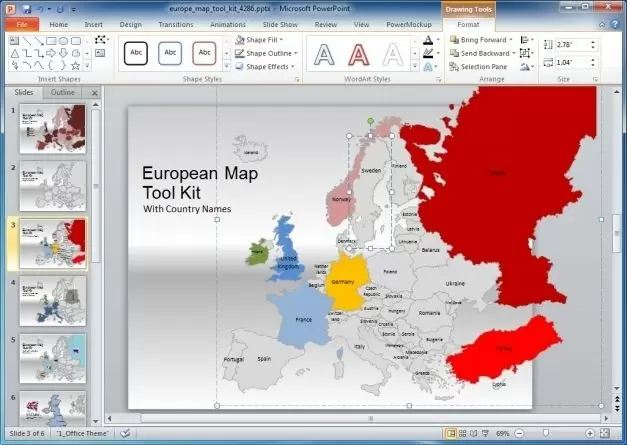Image resolution: width=627 pixels, height=445 pixels.
Task: Switch to the Transitions ribbon tab
Action: coord(176,23)
